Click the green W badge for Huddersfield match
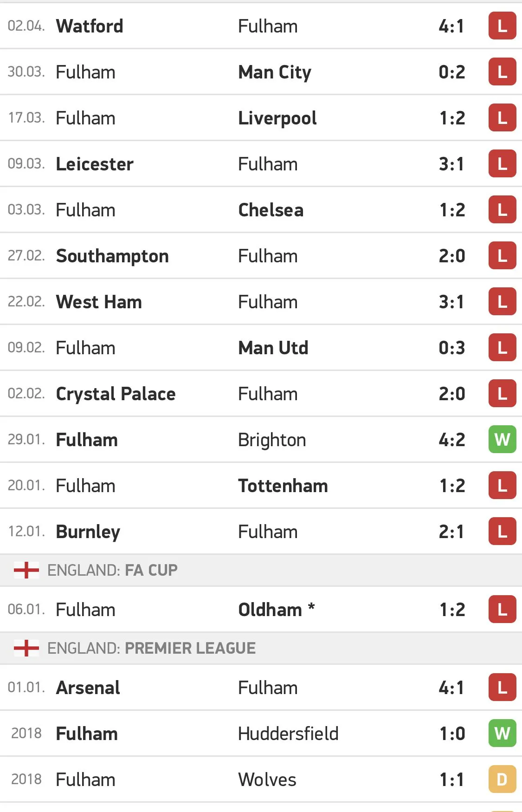The width and height of the screenshot is (522, 812). click(502, 733)
